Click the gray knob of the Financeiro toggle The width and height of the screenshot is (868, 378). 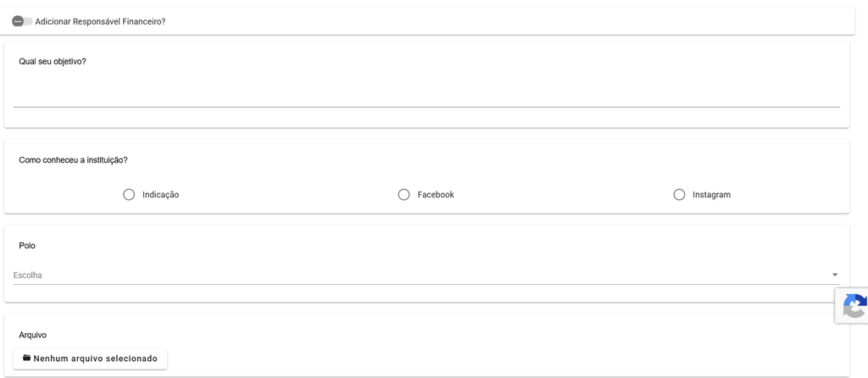18,21
